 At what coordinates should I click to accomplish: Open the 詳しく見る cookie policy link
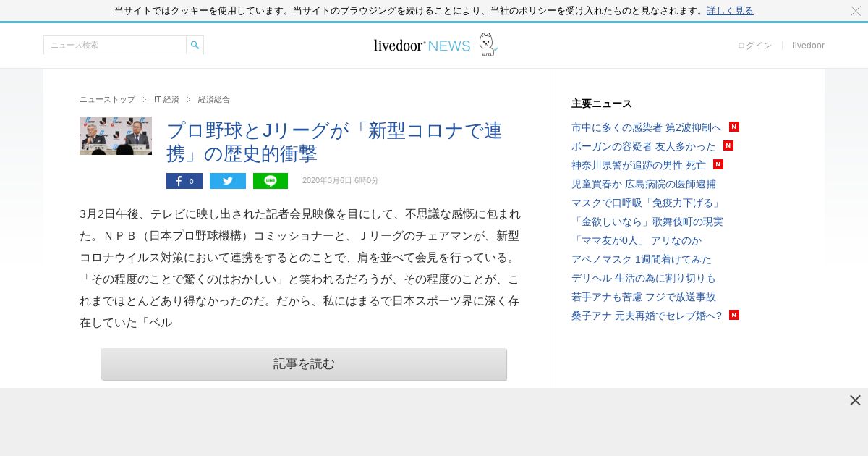730,10
